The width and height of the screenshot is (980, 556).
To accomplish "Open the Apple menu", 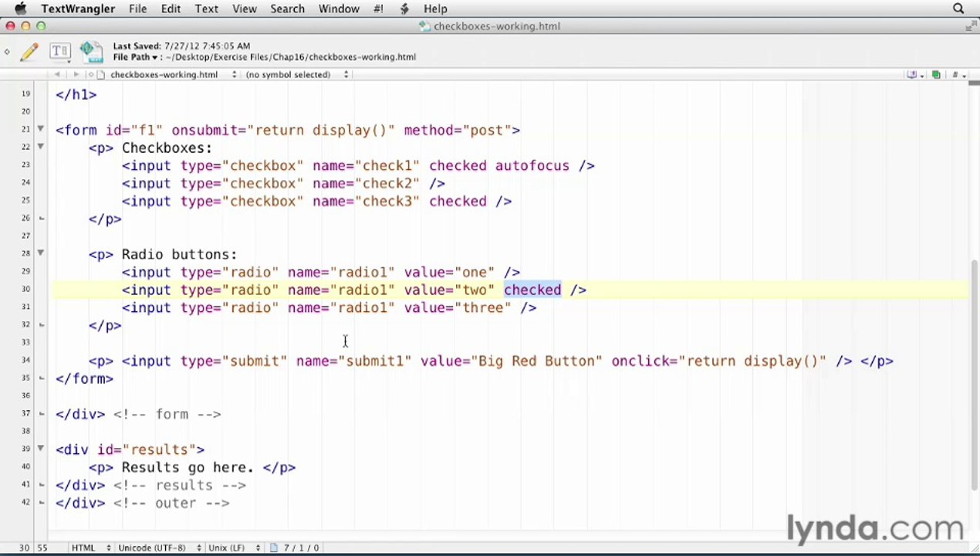I will pos(21,8).
